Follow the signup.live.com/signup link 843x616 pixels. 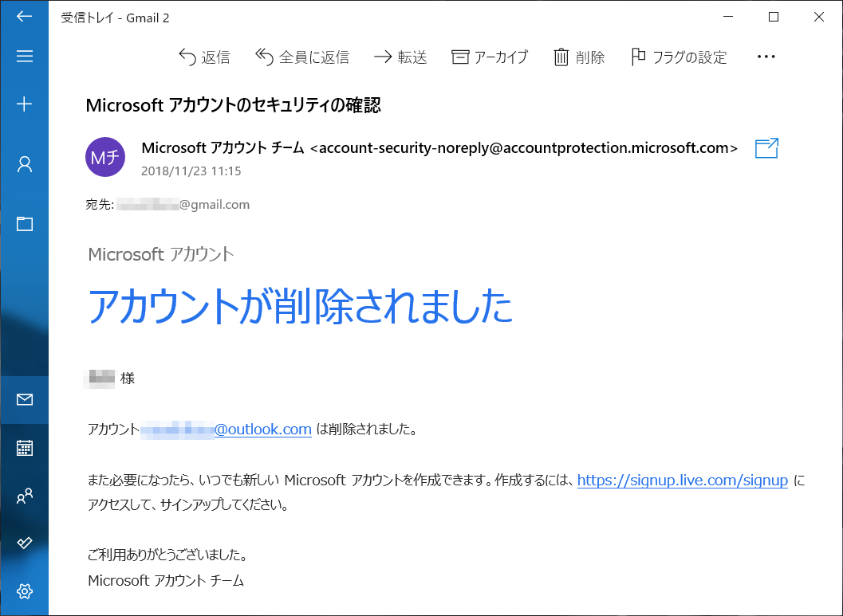tap(682, 480)
